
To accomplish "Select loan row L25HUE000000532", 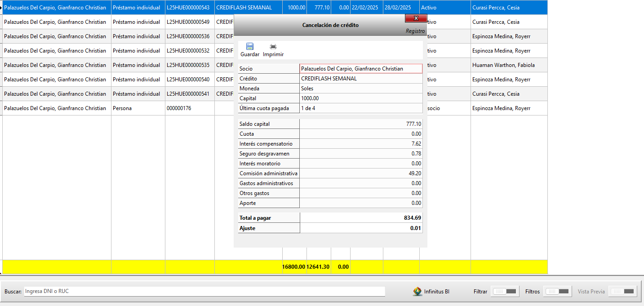I will point(188,51).
